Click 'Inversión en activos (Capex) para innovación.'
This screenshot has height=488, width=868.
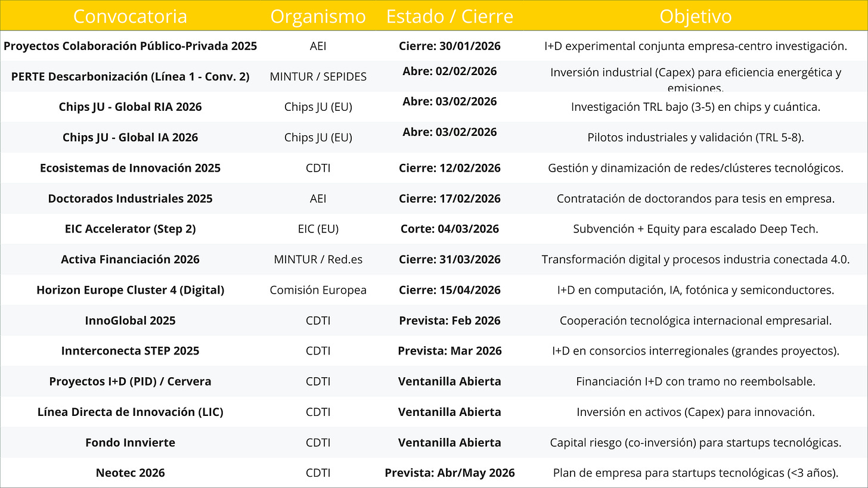[695, 412]
